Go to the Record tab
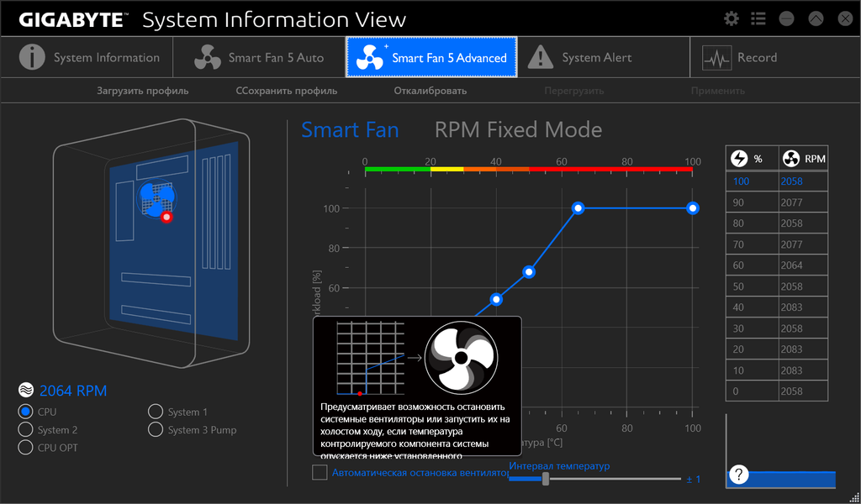Screen dimensions: 861x504 pos(774,58)
